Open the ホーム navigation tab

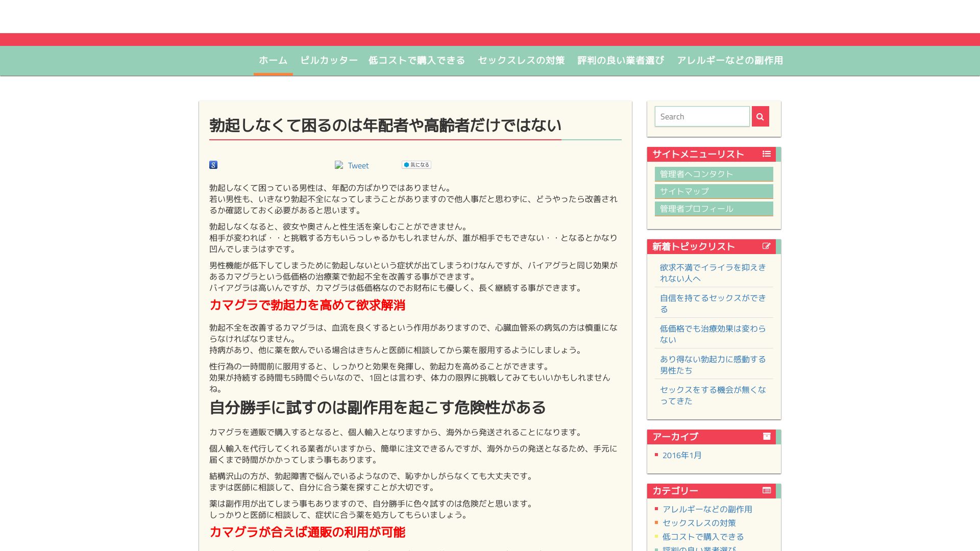pyautogui.click(x=273, y=60)
